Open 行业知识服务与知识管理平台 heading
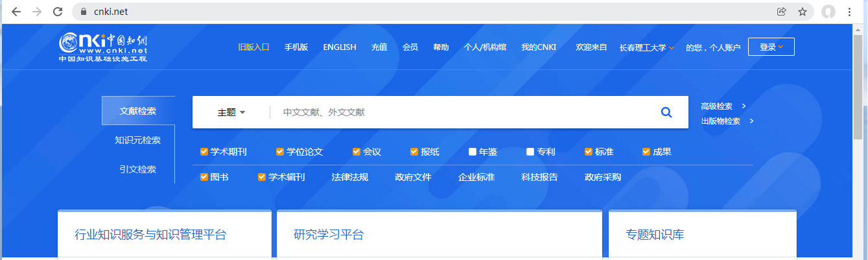 tap(150, 235)
